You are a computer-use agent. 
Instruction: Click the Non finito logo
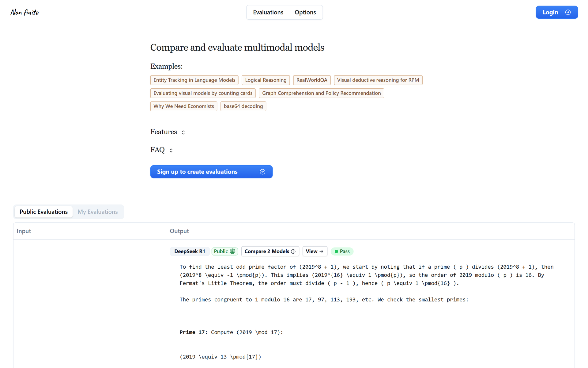point(24,12)
